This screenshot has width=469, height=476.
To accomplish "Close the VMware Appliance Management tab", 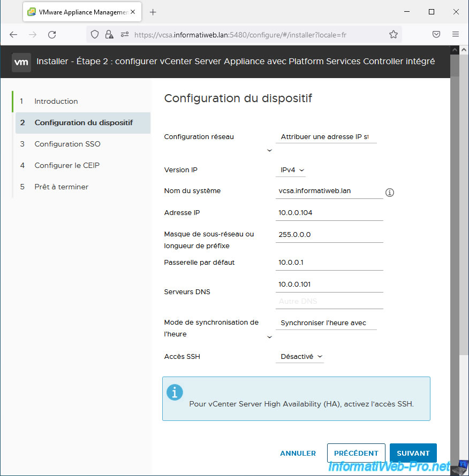I will [133, 12].
